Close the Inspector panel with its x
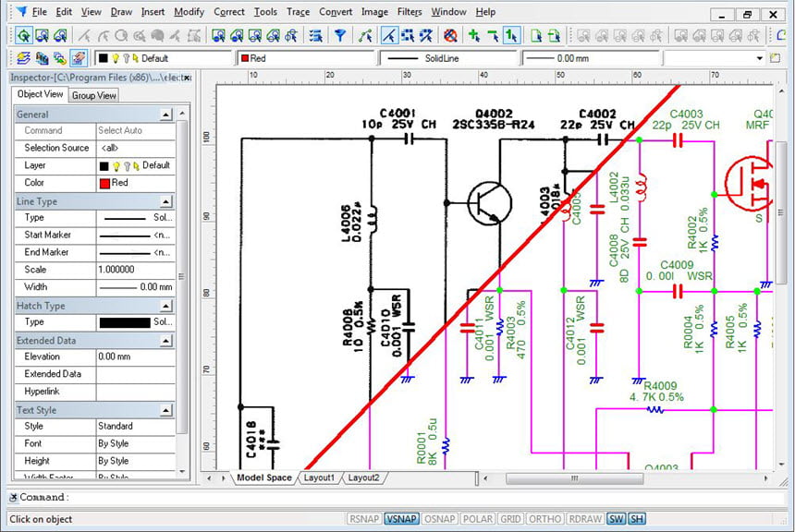The width and height of the screenshot is (795, 532). 187,78
